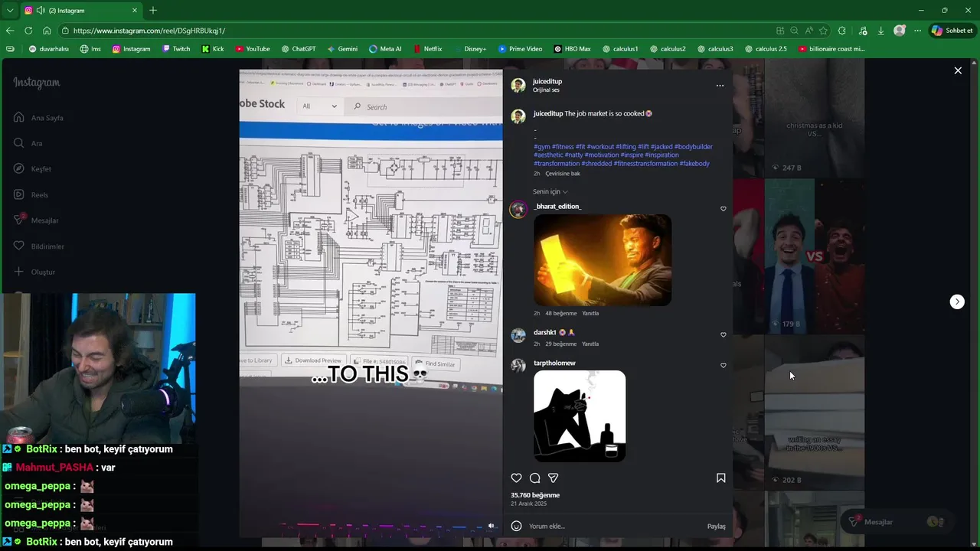Open Instagram Ana Sayfa from sidebar
The image size is (980, 551).
click(38, 118)
